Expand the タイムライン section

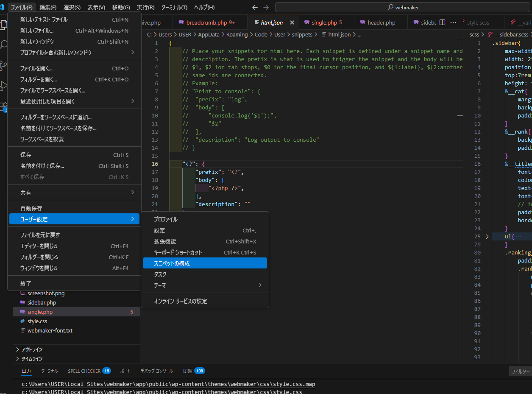point(32,359)
